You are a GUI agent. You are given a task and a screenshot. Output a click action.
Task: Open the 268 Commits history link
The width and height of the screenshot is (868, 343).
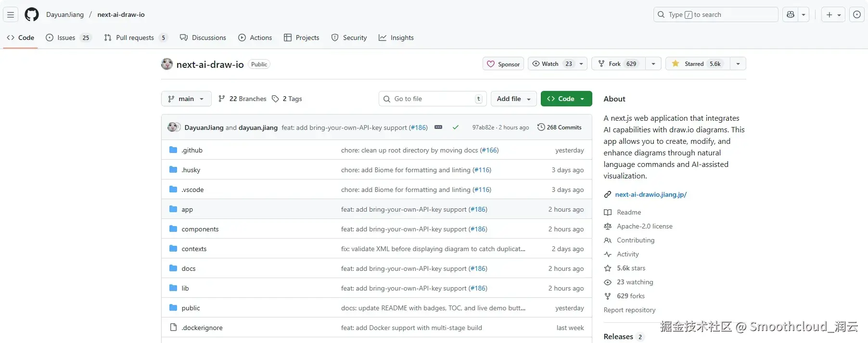[560, 127]
